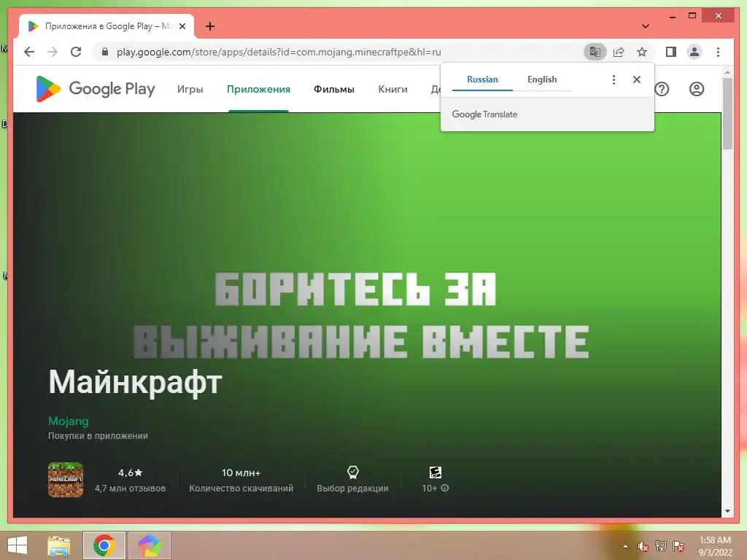Click the colorful app taskbar icon
The width and height of the screenshot is (747, 560).
tap(150, 545)
